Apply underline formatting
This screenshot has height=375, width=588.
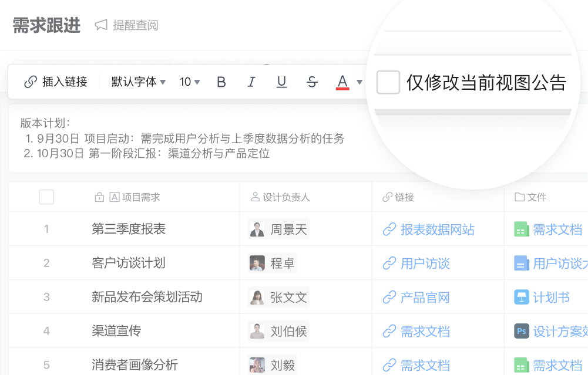coord(281,82)
